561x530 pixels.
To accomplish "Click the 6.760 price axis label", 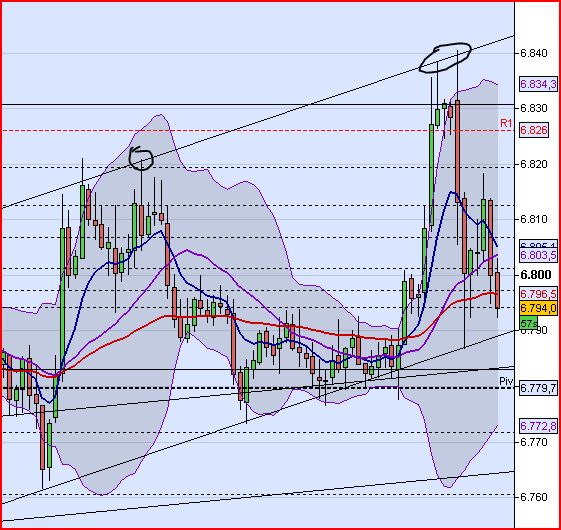I will point(534,497).
